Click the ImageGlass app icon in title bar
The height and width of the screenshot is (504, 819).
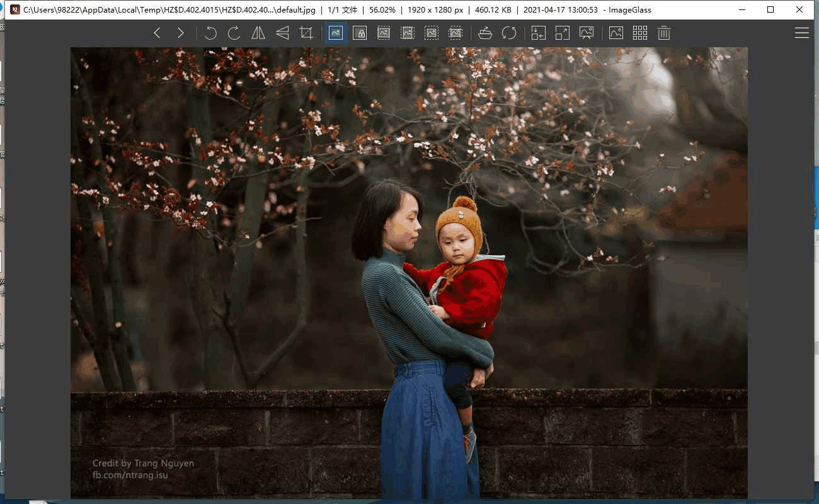[14, 9]
